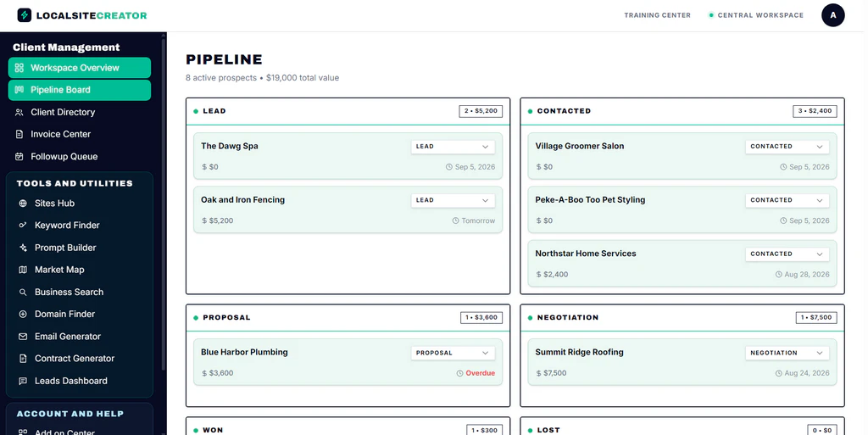Open stage dropdown for Blue Harbor Plumbing

tap(453, 353)
